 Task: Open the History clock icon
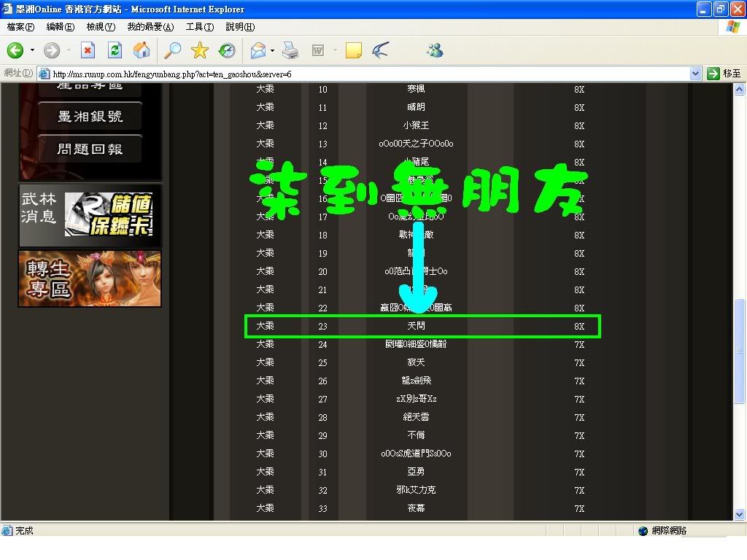coord(227,50)
